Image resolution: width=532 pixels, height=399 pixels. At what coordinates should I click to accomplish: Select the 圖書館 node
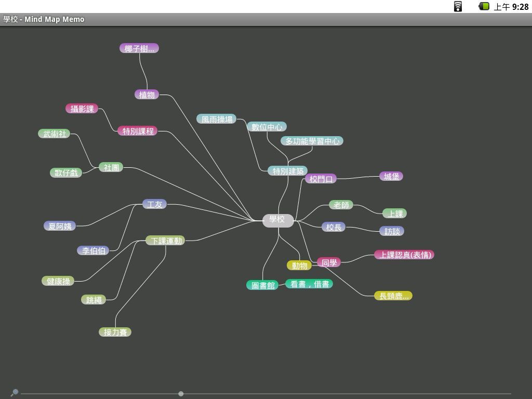tap(262, 285)
